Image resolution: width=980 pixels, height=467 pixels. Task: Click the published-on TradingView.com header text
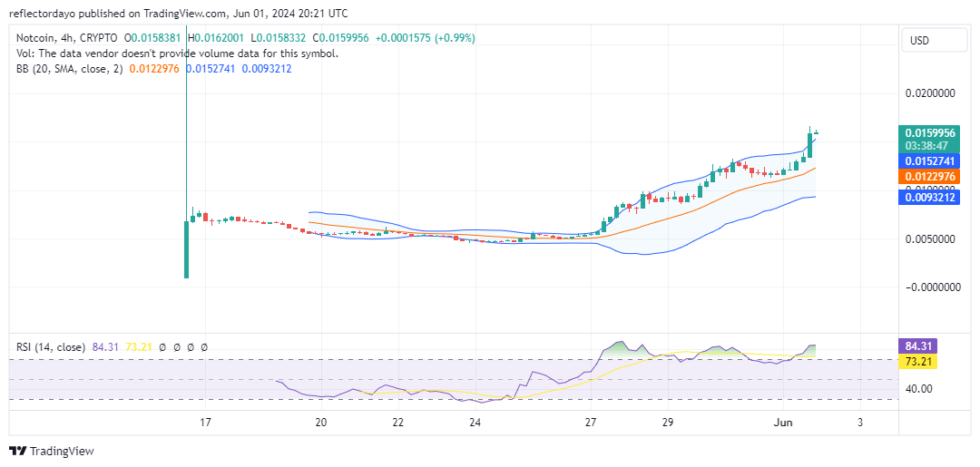point(179,13)
